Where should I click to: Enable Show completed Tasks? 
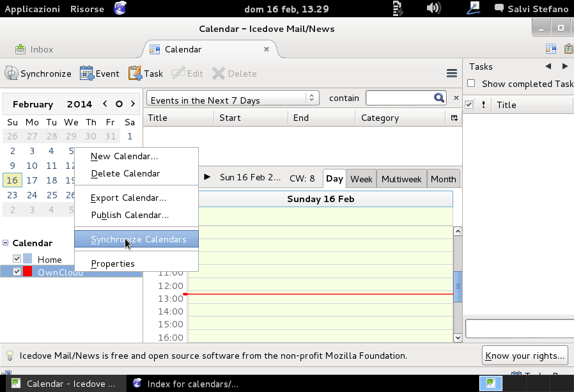(x=470, y=84)
